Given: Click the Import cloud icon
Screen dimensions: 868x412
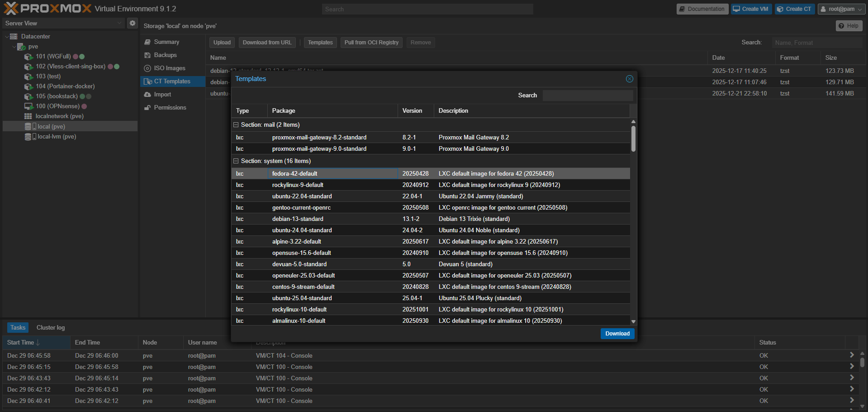Looking at the screenshot, I should tap(147, 95).
